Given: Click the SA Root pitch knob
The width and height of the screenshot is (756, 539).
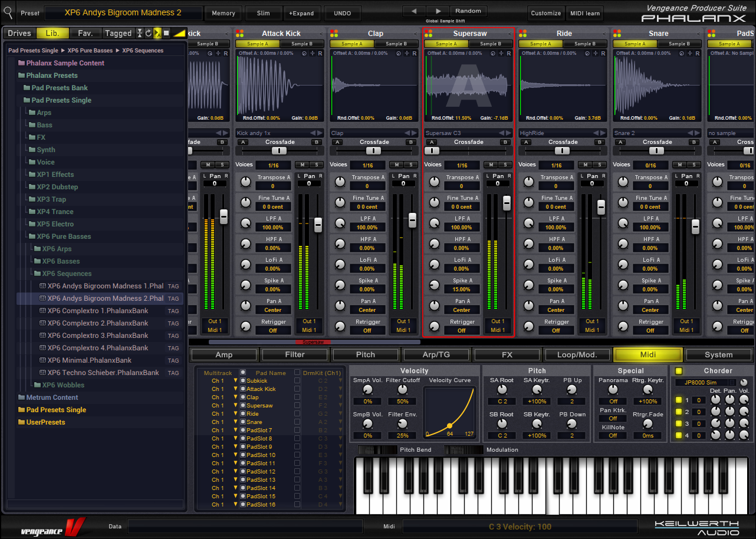Looking at the screenshot, I should pyautogui.click(x=502, y=390).
